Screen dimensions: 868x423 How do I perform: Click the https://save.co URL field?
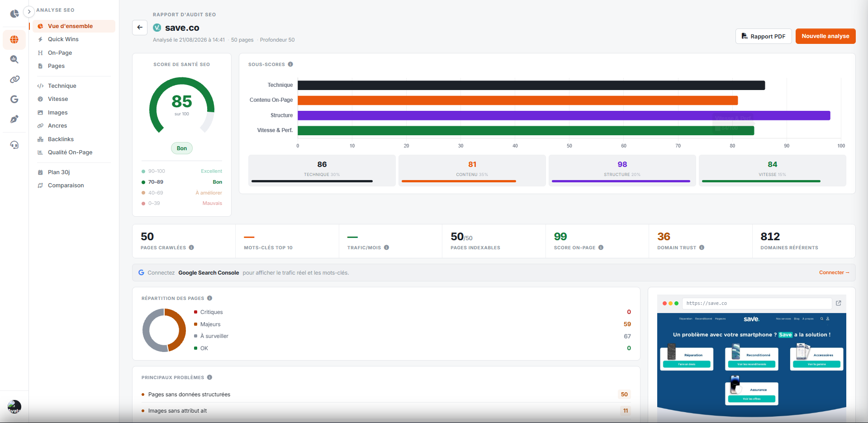(x=757, y=303)
